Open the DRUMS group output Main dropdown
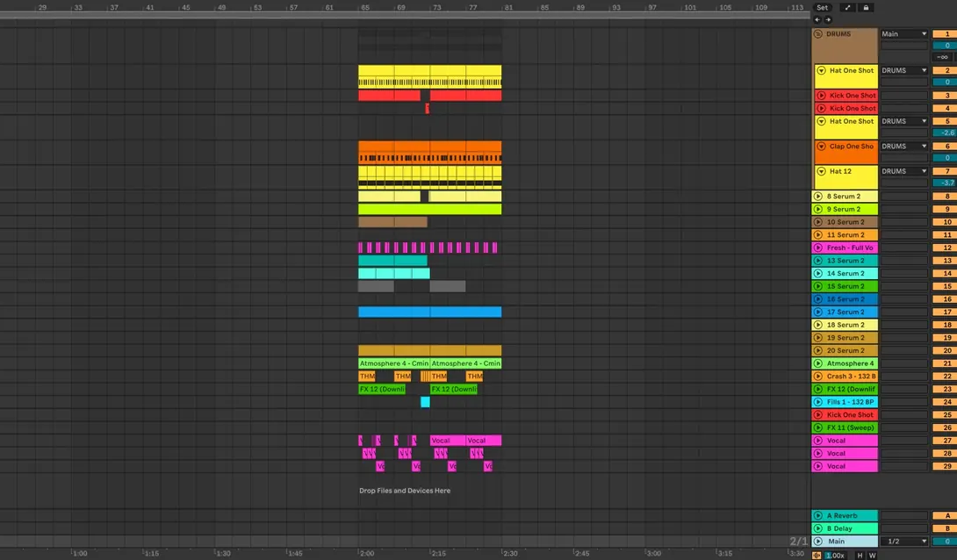 904,34
